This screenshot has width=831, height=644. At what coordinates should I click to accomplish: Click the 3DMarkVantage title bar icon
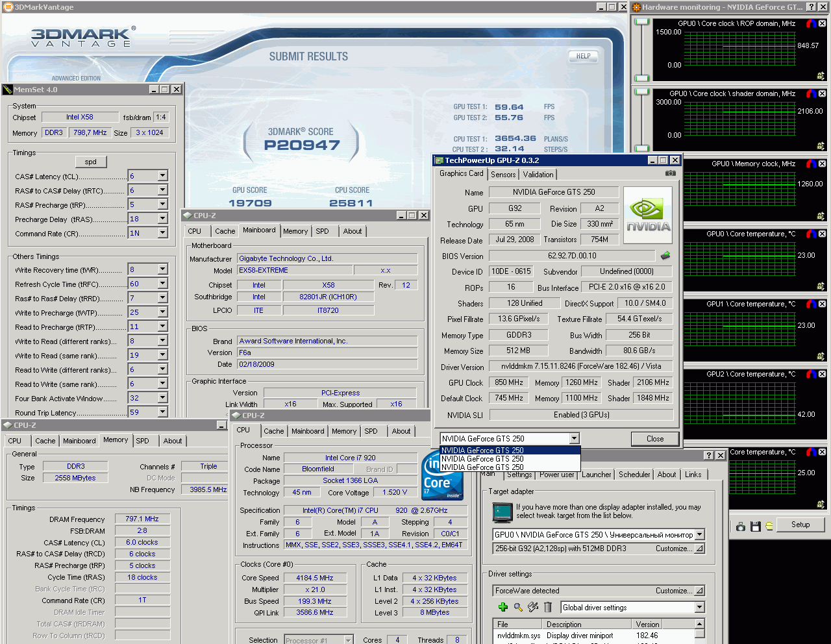8,7
